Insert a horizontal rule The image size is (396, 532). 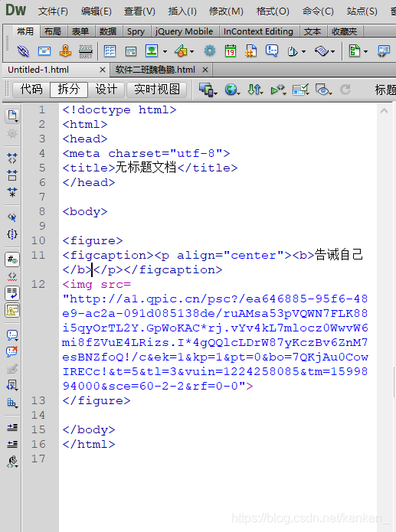click(86, 51)
